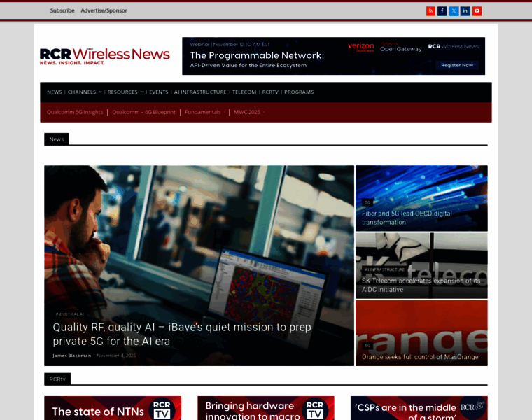
Task: Open The state of NTNs video
Action: click(113, 408)
